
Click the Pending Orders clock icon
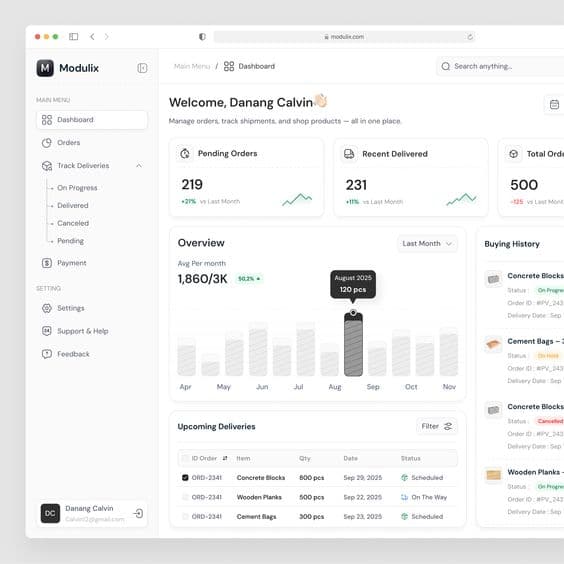pos(185,154)
